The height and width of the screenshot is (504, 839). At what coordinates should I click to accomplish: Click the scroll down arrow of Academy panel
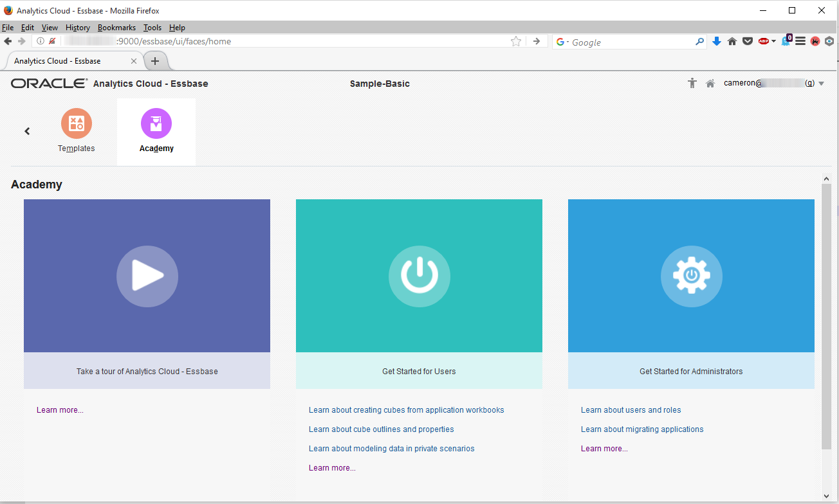pos(827,496)
